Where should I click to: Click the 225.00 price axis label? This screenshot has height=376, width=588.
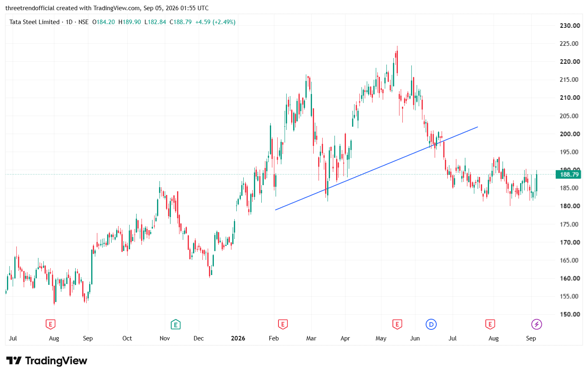pyautogui.click(x=570, y=43)
